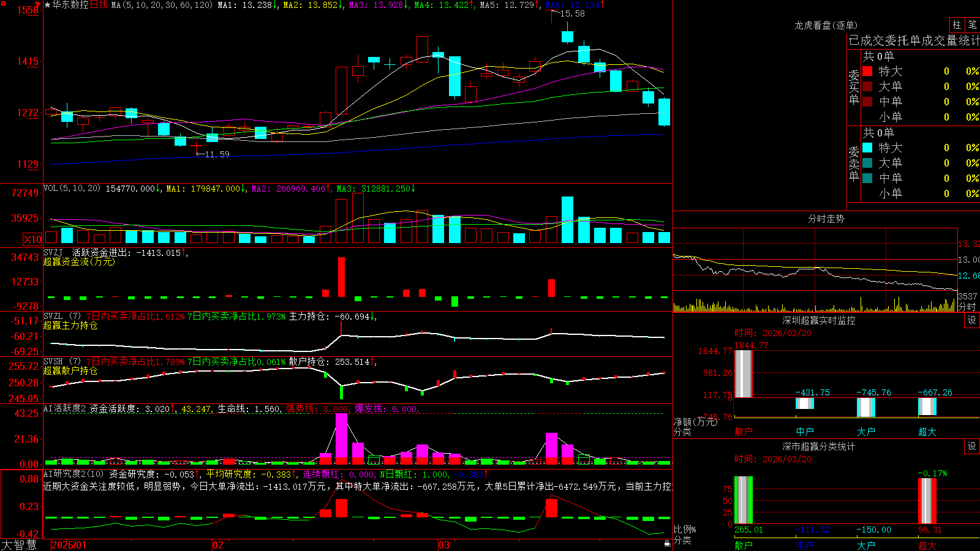Click the 分时走势 panel title
This screenshot has width=980, height=551.
(x=826, y=219)
